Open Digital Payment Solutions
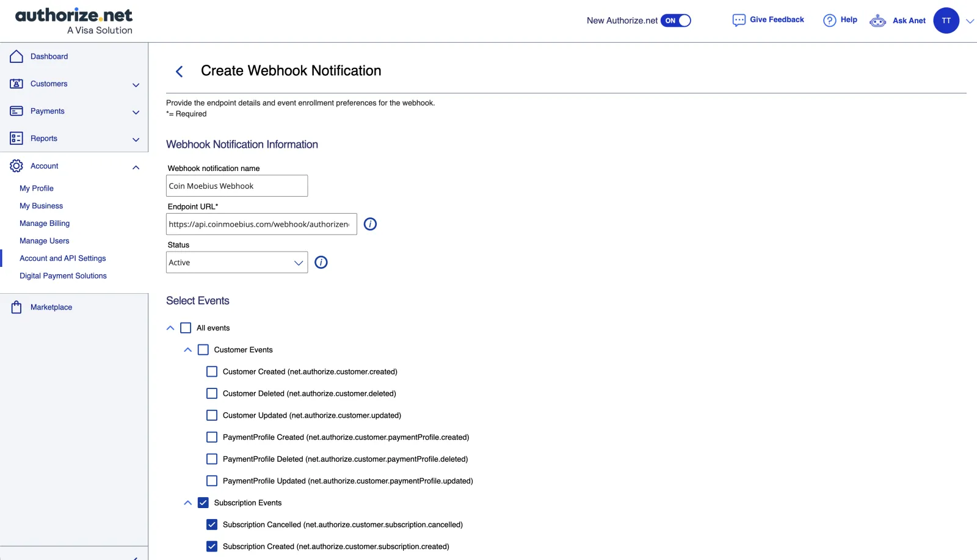 point(63,276)
